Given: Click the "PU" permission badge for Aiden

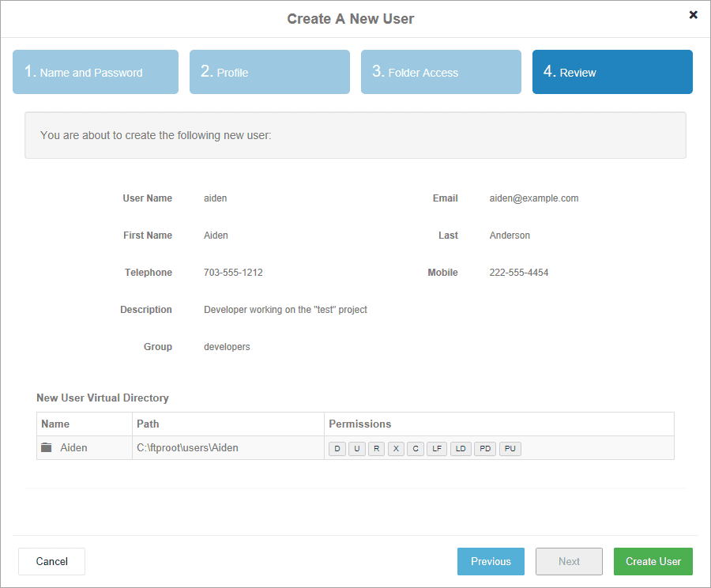Looking at the screenshot, I should (510, 448).
